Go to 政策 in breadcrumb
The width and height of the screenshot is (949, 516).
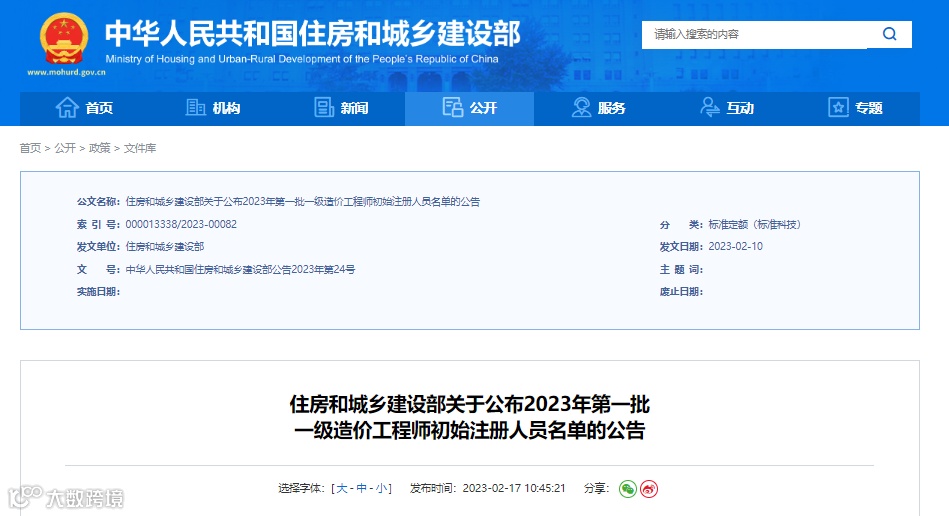(x=99, y=148)
